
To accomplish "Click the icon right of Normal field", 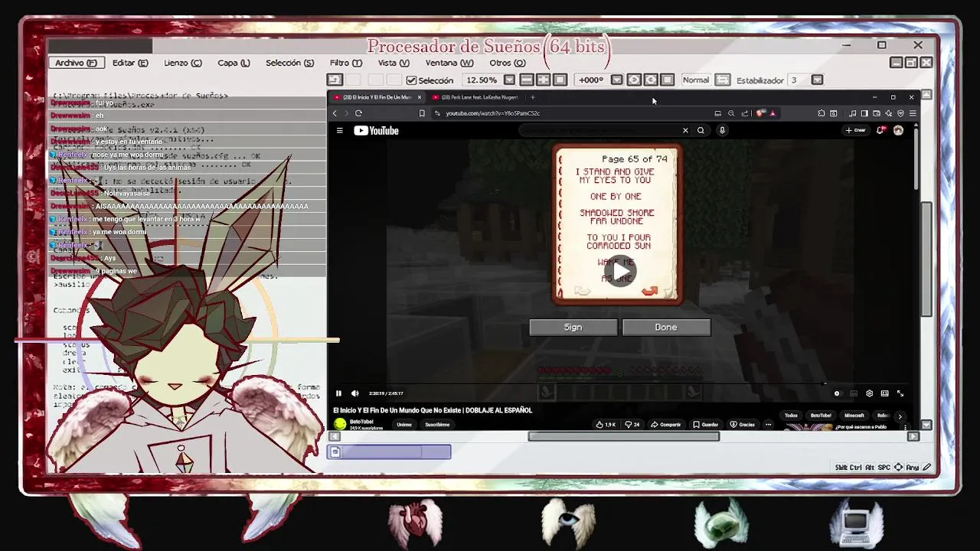I will tap(723, 80).
